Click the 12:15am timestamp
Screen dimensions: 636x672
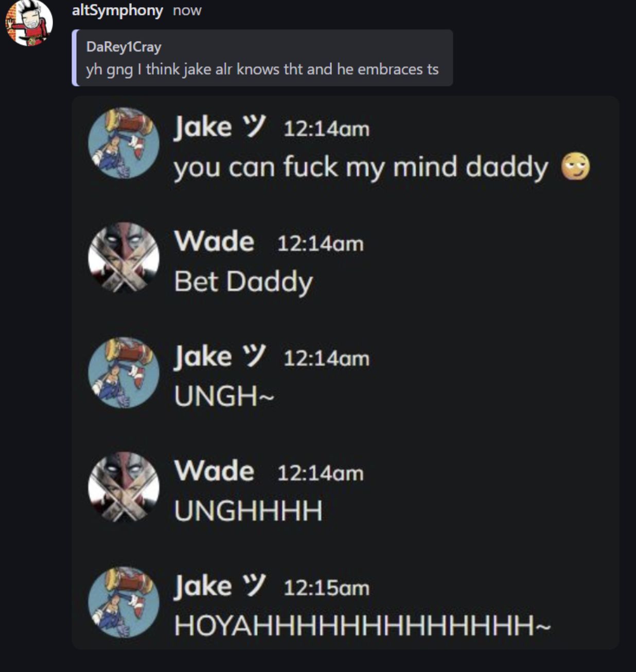tap(327, 588)
